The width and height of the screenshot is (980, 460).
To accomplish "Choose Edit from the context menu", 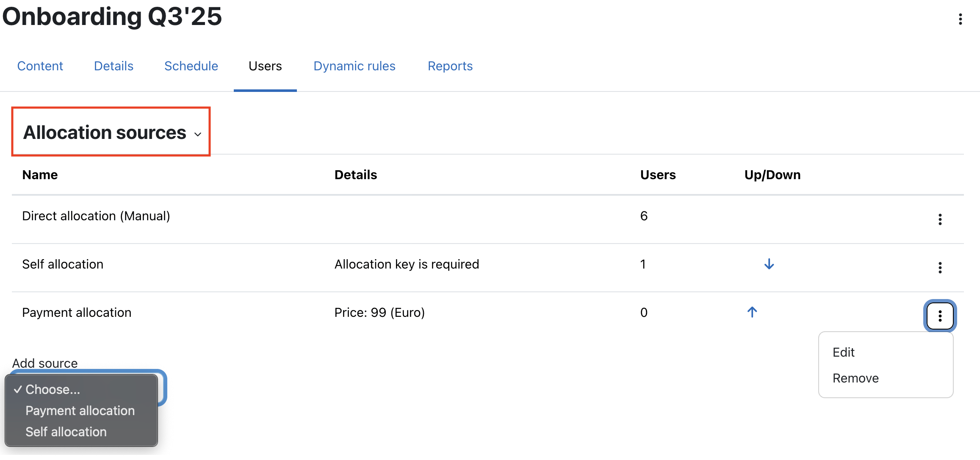I will click(x=844, y=352).
